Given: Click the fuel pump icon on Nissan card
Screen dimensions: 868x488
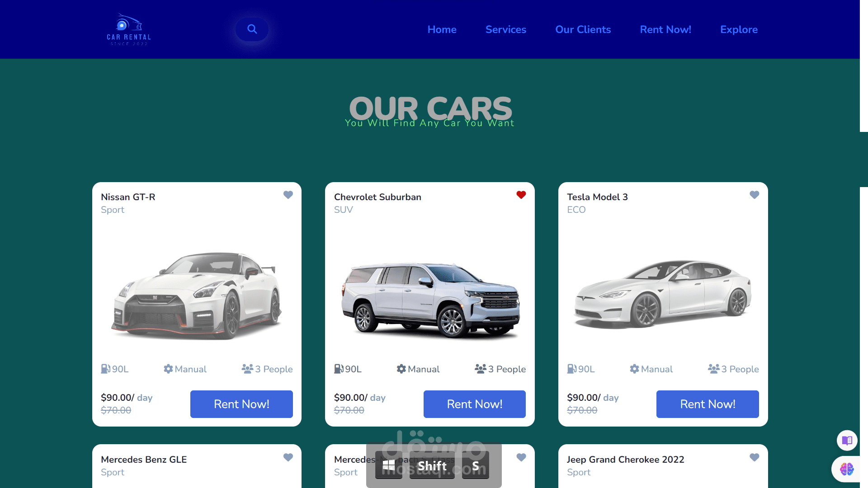Looking at the screenshot, I should [x=105, y=369].
